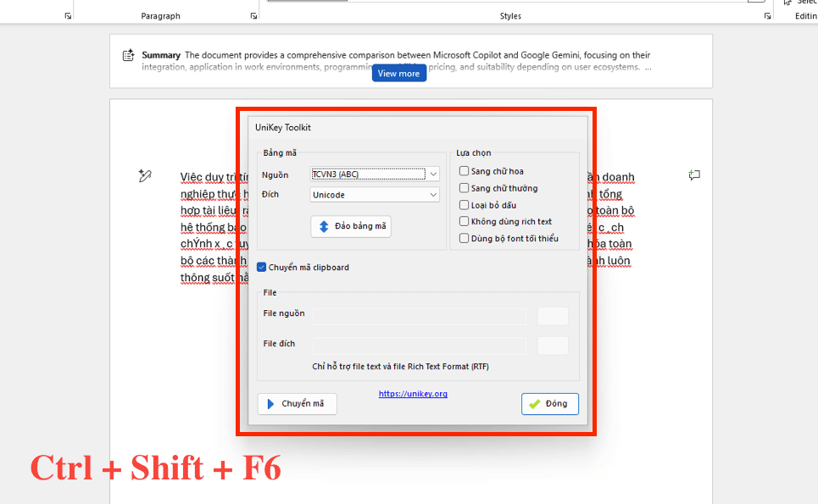Screen dimensions: 818x504
Task: Close the dialog with Đóng button
Action: pos(549,404)
